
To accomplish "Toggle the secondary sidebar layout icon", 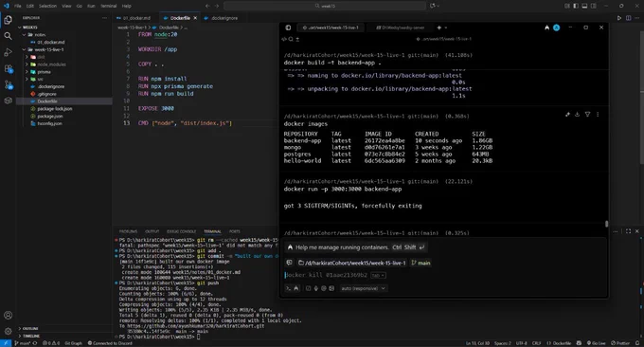I will 594,6.
